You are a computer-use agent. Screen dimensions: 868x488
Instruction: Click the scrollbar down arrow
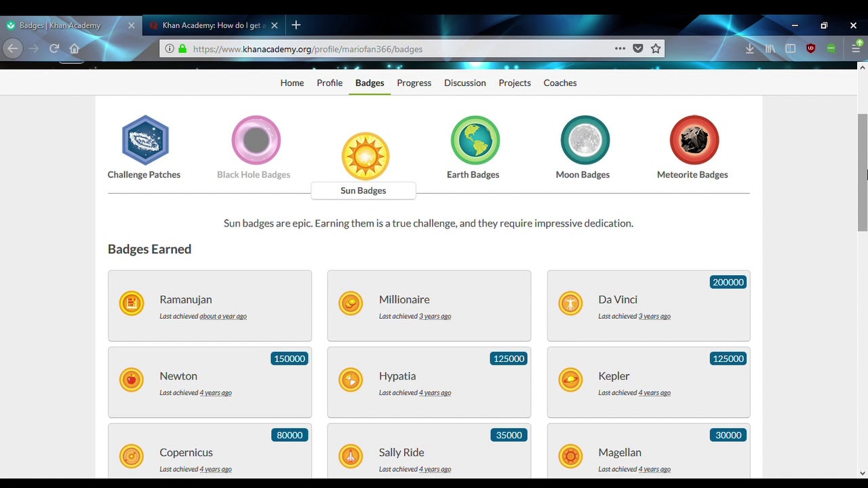tap(863, 473)
